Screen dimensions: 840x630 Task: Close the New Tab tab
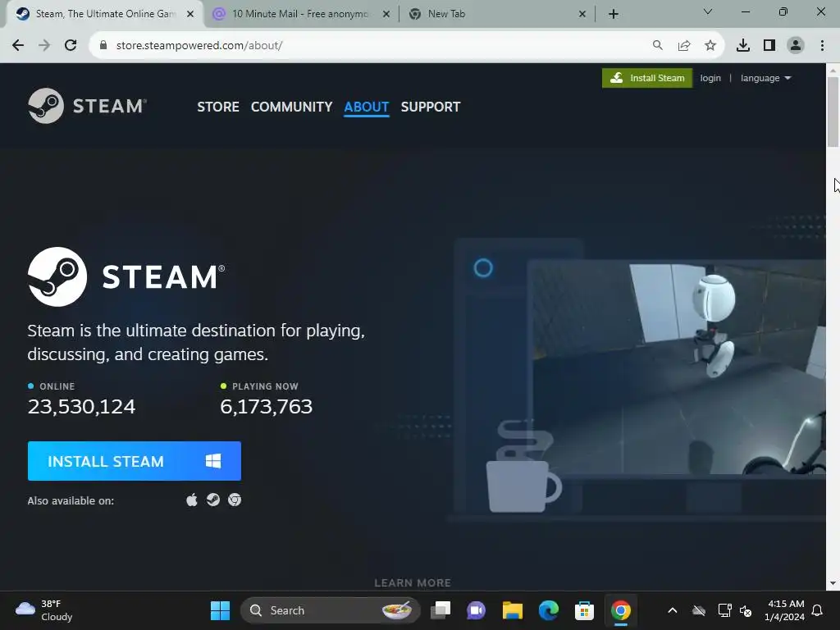(582, 14)
